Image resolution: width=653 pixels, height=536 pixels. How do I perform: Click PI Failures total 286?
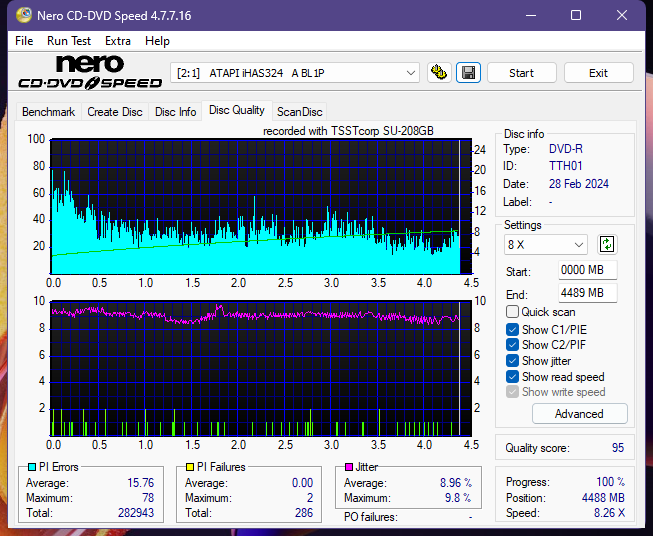(x=304, y=513)
